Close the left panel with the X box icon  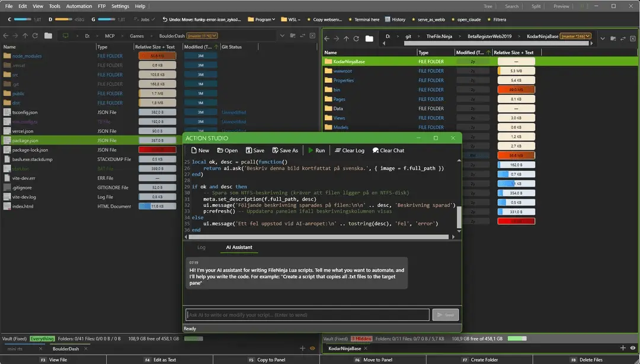[x=313, y=36]
